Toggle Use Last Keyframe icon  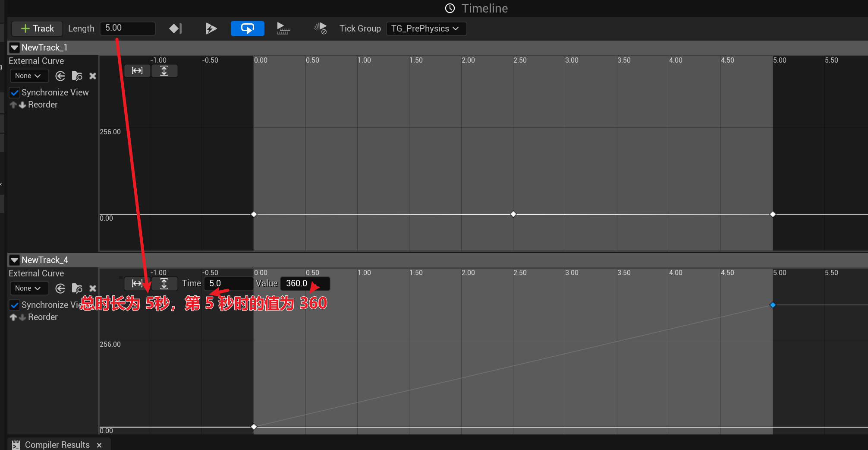[175, 29]
